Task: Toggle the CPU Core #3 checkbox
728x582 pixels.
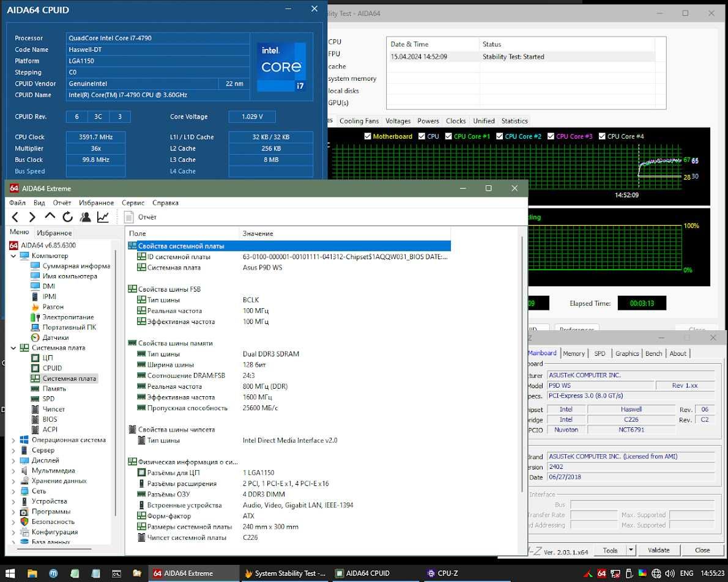Action: (x=551, y=136)
